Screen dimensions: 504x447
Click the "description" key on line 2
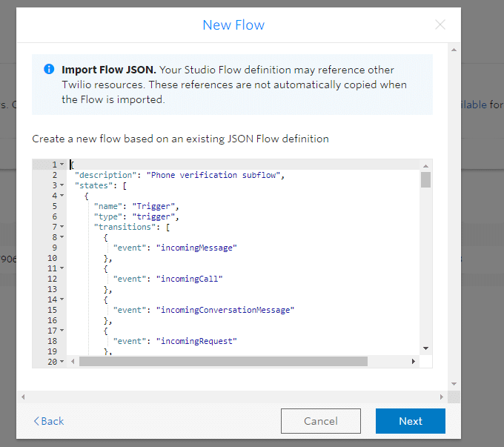[106, 175]
